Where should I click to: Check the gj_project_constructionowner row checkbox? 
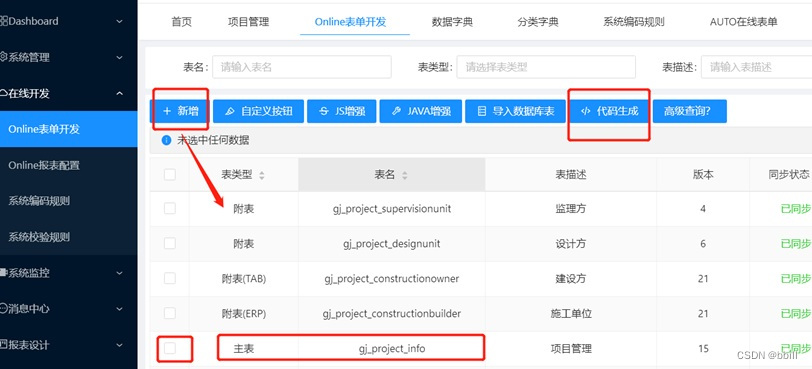click(170, 278)
